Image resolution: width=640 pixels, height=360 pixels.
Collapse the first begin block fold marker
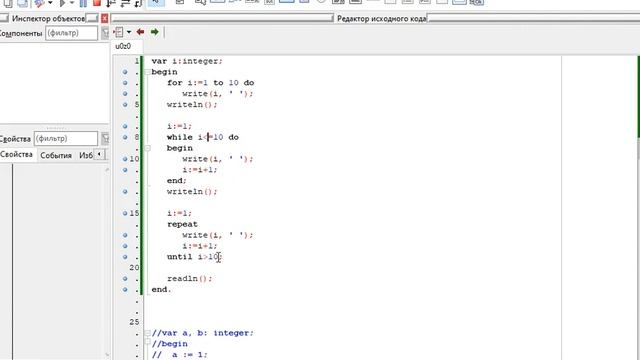[x=147, y=72]
